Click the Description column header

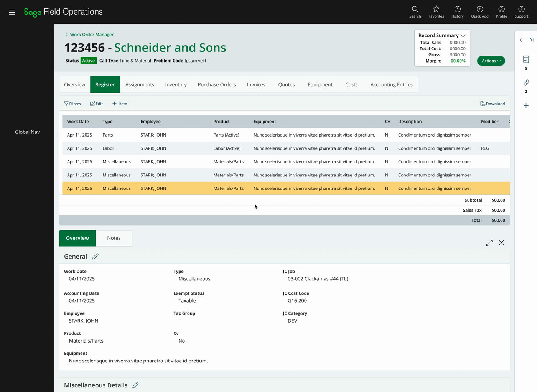pyautogui.click(x=410, y=122)
